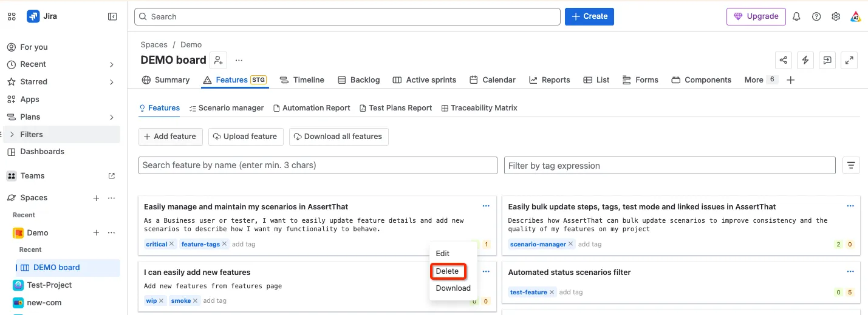The image size is (868, 315).
Task: Open the ellipsis menu on 'Easily bulk update steps' card
Action: tap(850, 206)
